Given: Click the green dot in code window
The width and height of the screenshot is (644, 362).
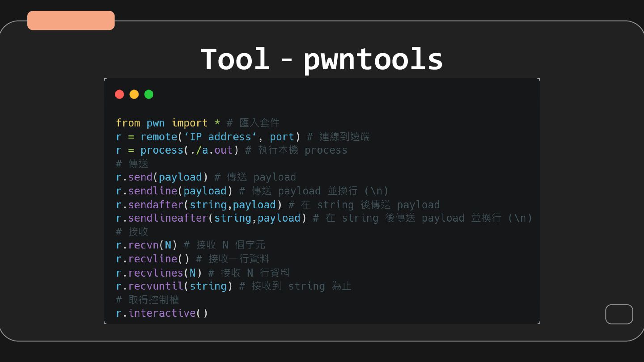Looking at the screenshot, I should click(149, 94).
